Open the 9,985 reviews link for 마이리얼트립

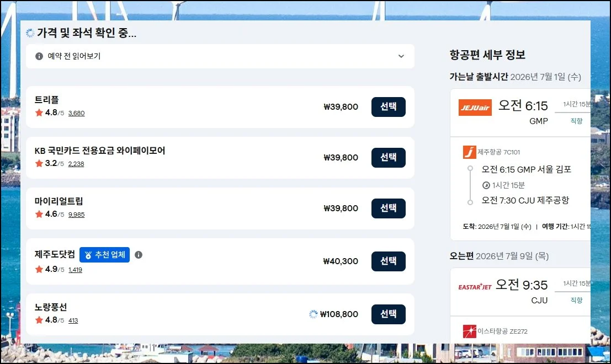click(x=76, y=215)
